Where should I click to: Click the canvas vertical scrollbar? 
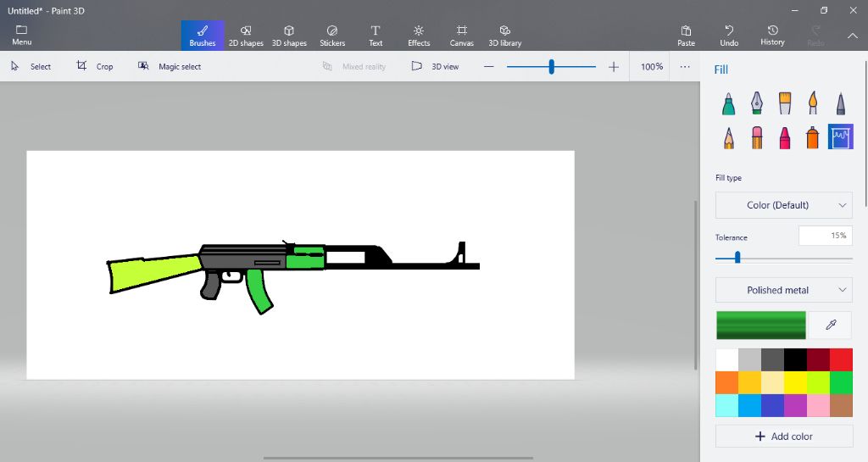pos(696,285)
